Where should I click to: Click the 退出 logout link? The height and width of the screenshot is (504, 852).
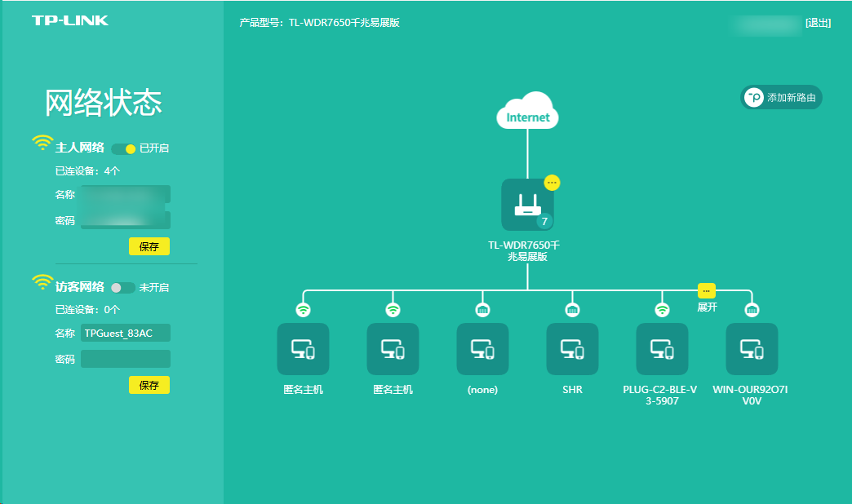tap(819, 23)
